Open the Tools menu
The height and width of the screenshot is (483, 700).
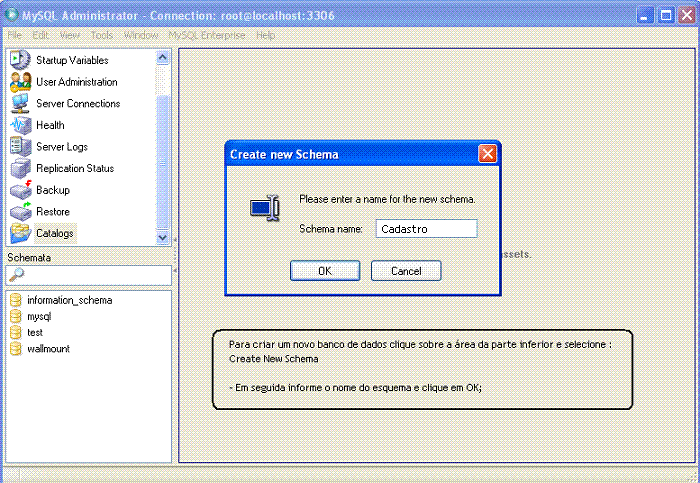102,35
